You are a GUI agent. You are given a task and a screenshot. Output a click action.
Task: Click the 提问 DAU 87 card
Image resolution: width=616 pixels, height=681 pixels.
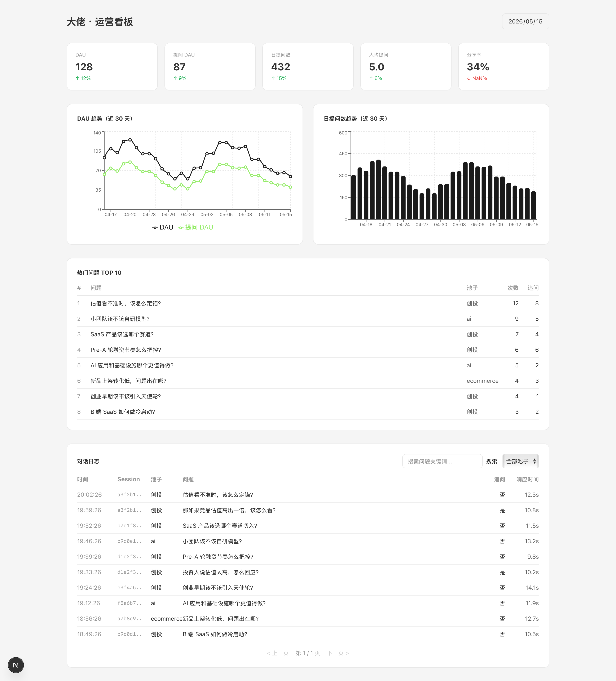(210, 67)
